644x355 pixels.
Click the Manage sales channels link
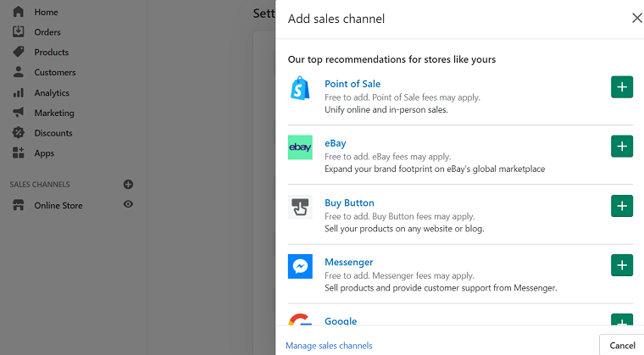click(329, 346)
